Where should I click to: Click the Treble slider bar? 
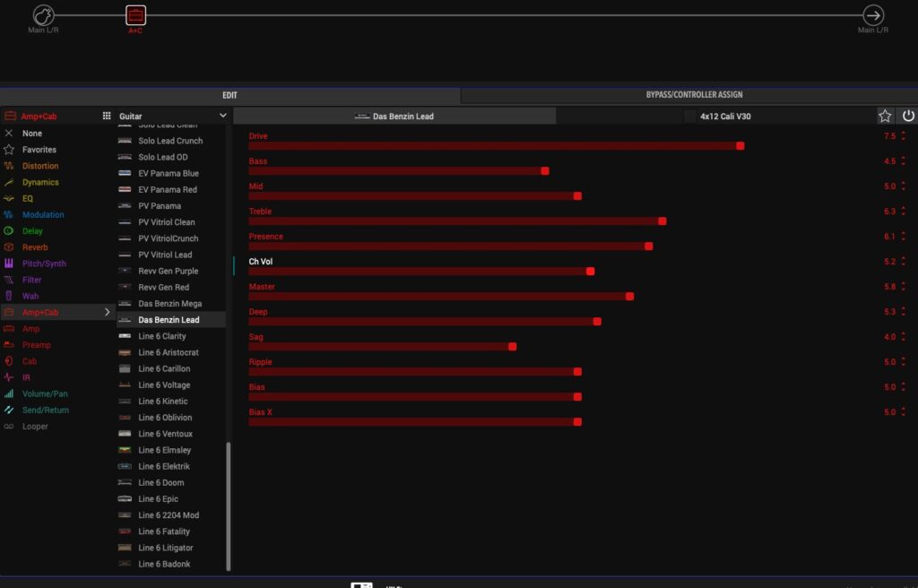(455, 220)
